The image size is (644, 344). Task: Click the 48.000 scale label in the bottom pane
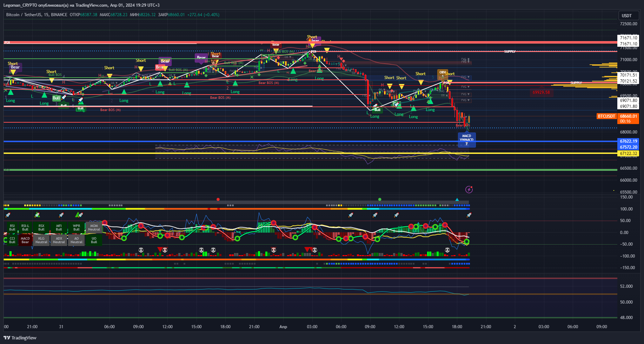click(x=626, y=318)
